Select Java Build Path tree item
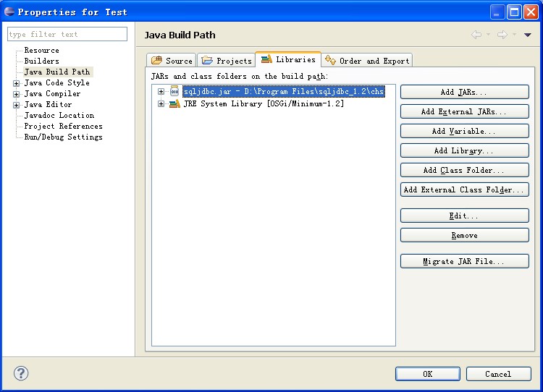Image resolution: width=543 pixels, height=392 pixels. coord(57,72)
